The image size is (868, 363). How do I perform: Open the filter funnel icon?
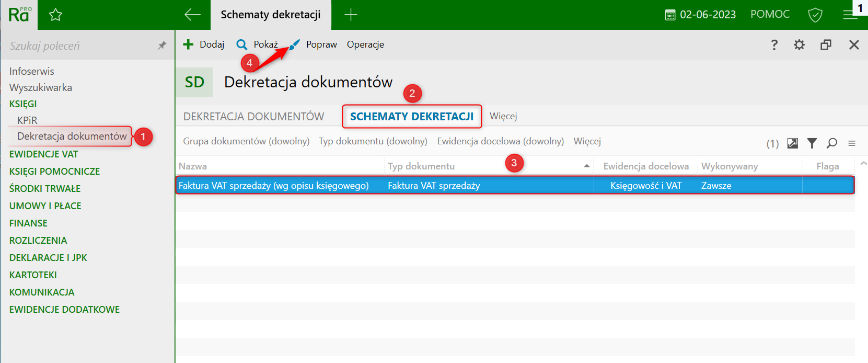pyautogui.click(x=812, y=143)
